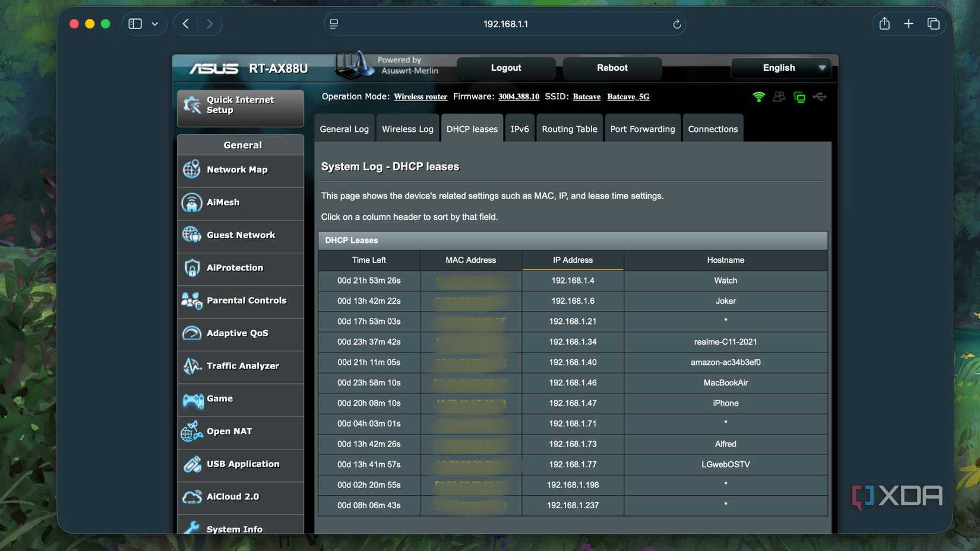The height and width of the screenshot is (551, 980).
Task: Sort by Hostname column header
Action: [x=726, y=260]
